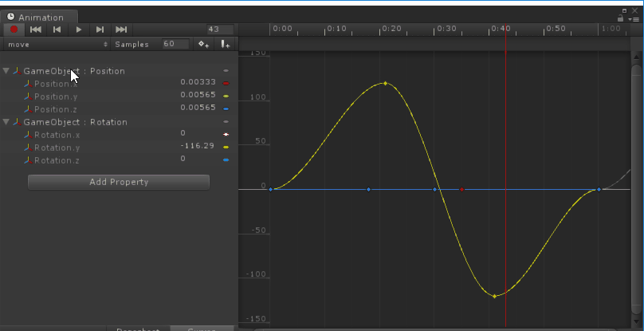The image size is (644, 331).
Task: Click the yellow keyframe at the curve peak
Action: [x=385, y=84]
